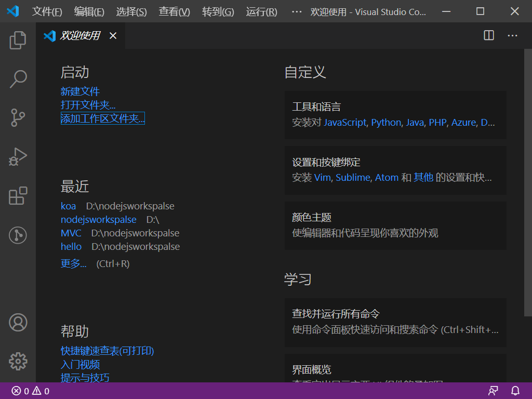The height and width of the screenshot is (399, 532).
Task: Open the 颜色主题 card
Action: click(395, 225)
